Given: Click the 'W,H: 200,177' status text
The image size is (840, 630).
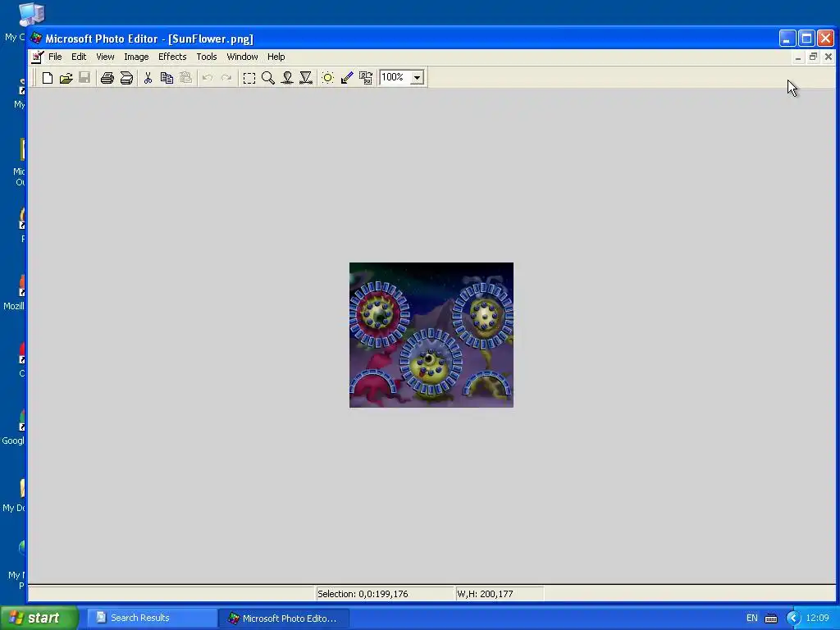Looking at the screenshot, I should [x=485, y=594].
